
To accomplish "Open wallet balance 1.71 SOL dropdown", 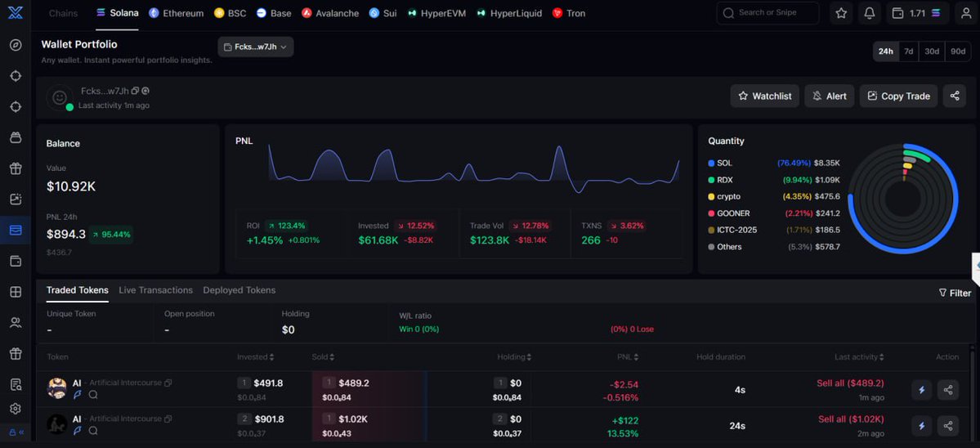I will pos(918,13).
